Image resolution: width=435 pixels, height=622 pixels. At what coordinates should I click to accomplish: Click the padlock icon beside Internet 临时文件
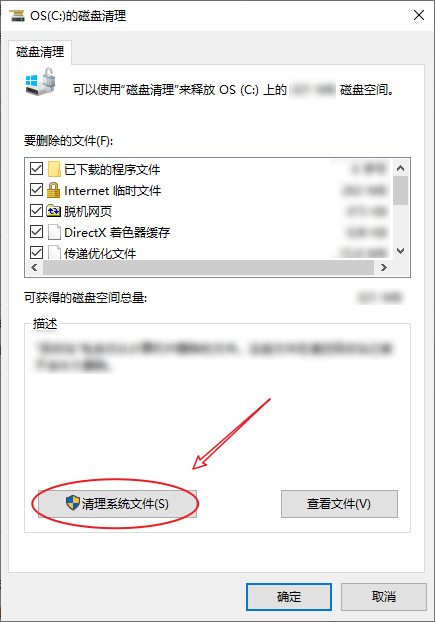(x=53, y=190)
